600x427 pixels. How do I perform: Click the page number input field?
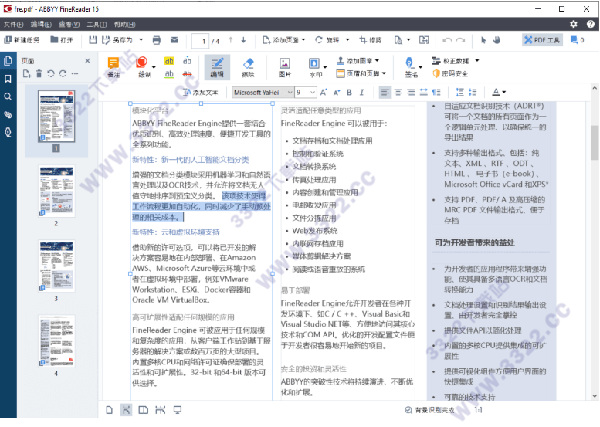(x=200, y=41)
